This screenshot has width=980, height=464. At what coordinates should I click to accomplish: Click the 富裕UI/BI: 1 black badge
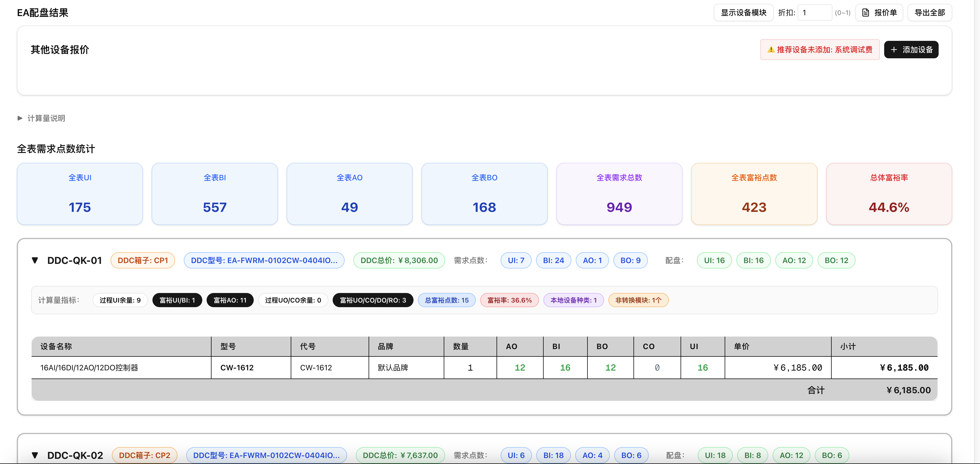(x=177, y=300)
